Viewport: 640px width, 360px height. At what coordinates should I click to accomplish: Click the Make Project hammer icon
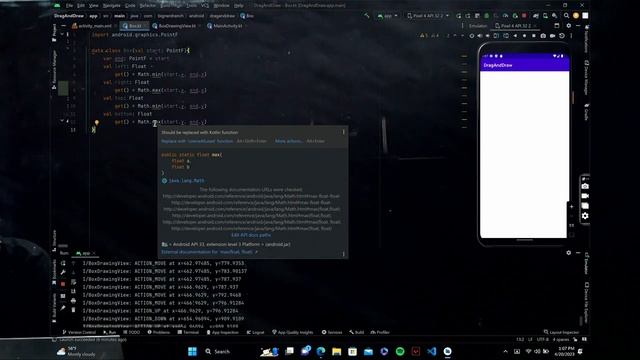click(367, 16)
